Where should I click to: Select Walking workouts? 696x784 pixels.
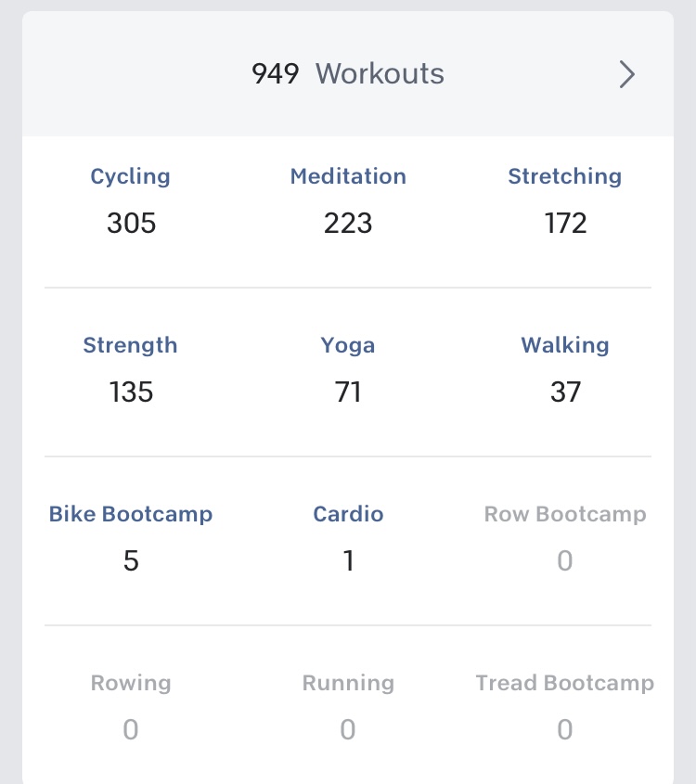tap(565, 345)
